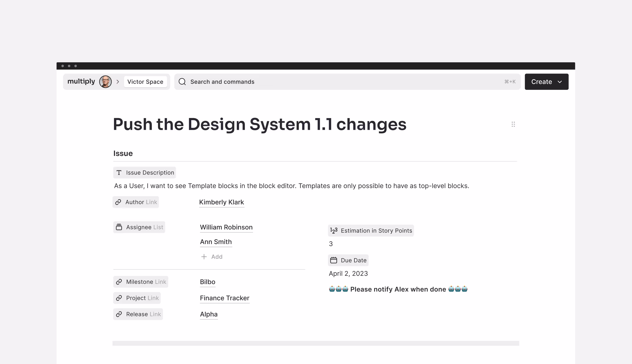Click the multiply logo
The image size is (632, 364).
pyautogui.click(x=81, y=82)
